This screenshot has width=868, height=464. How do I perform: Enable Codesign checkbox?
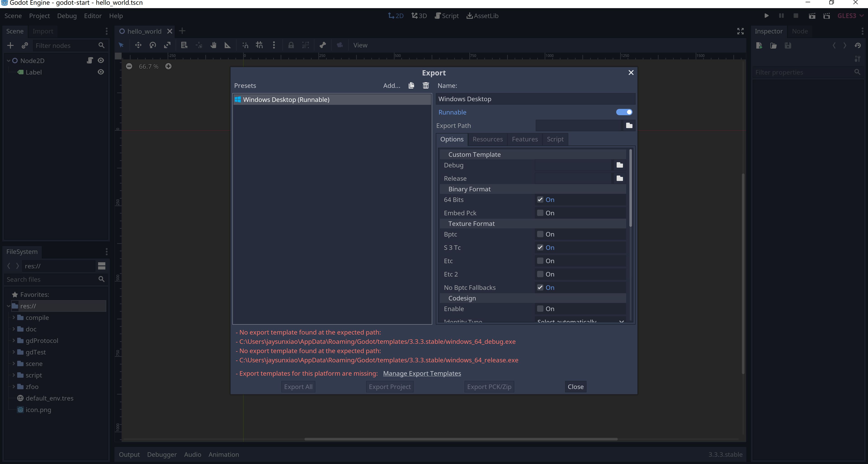pyautogui.click(x=540, y=308)
